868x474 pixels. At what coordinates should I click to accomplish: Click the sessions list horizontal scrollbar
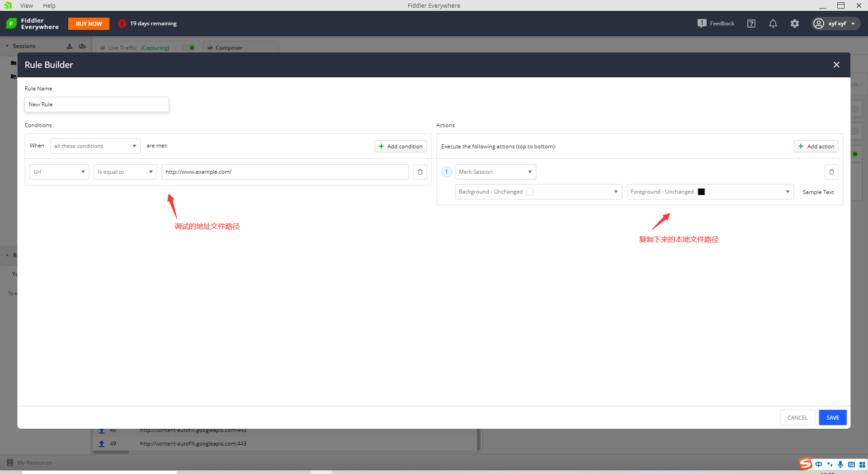(x=111, y=452)
